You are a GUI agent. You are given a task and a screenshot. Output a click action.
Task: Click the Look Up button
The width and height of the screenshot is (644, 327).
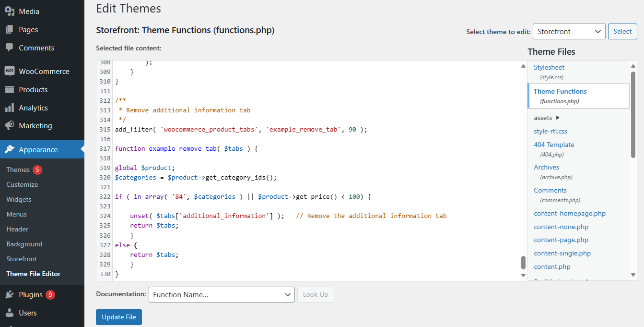[316, 295]
